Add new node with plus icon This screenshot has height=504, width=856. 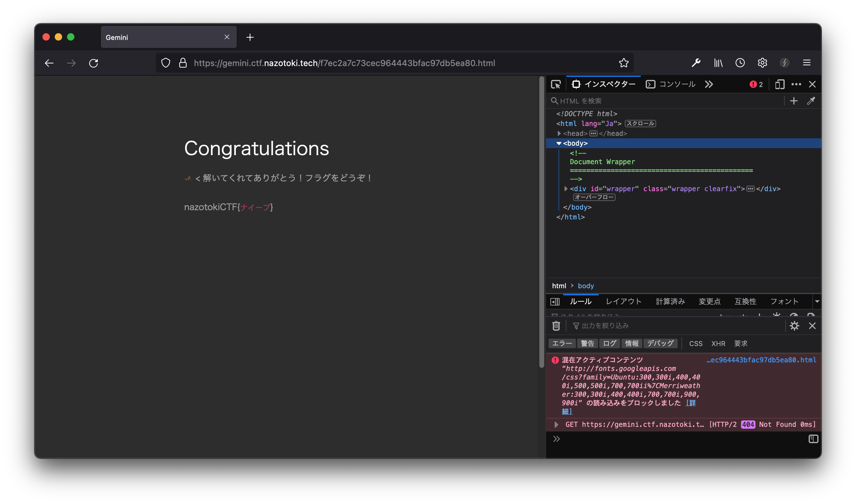[x=794, y=101]
